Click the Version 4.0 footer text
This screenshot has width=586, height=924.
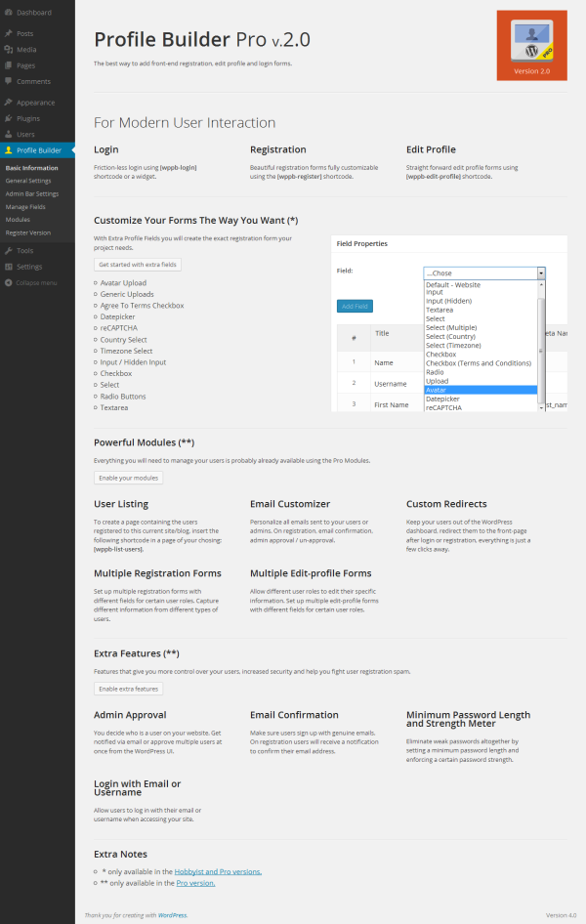click(x=561, y=915)
